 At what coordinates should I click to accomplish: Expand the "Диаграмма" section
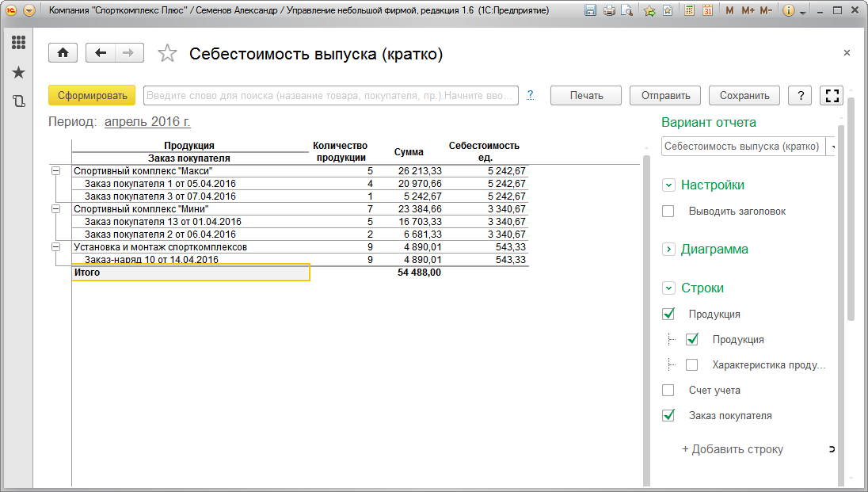(669, 250)
